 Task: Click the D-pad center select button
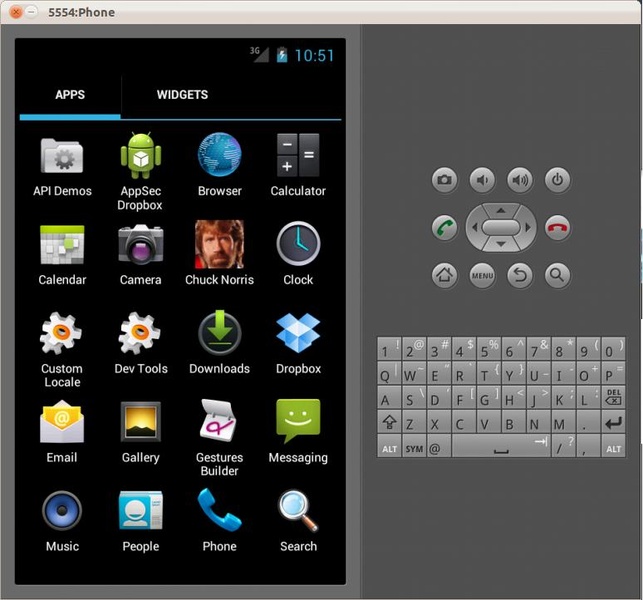click(x=501, y=227)
